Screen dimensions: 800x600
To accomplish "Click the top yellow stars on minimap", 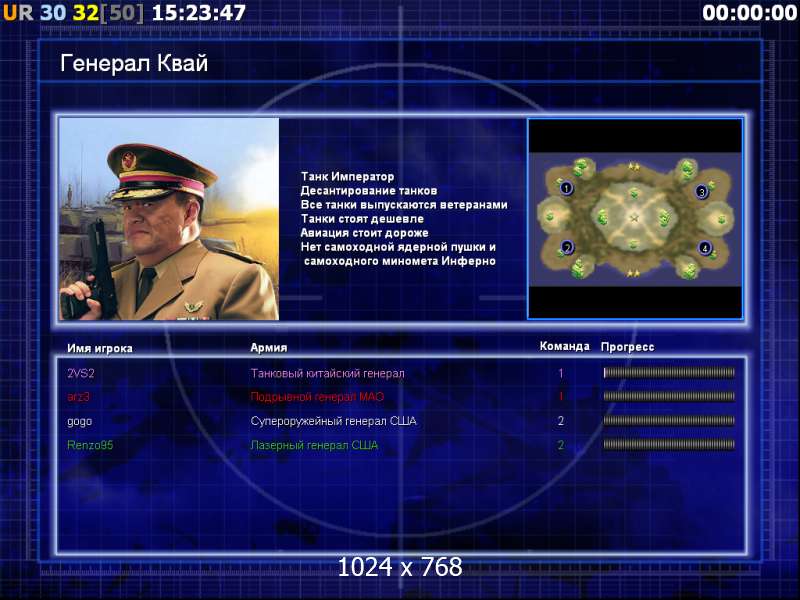I will pos(634,166).
